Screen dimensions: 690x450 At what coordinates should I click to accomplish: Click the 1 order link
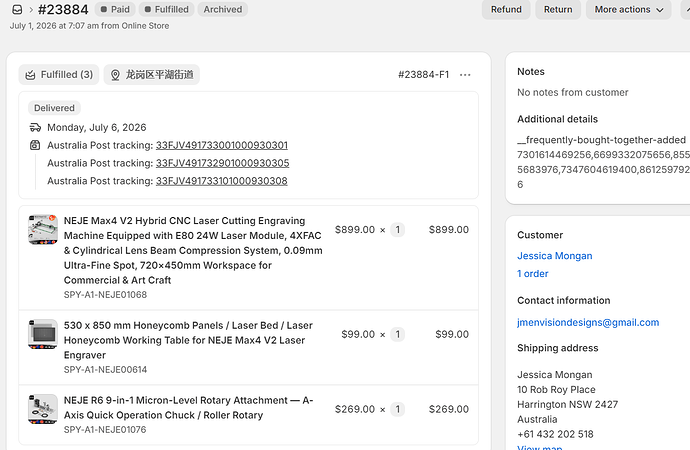point(532,274)
